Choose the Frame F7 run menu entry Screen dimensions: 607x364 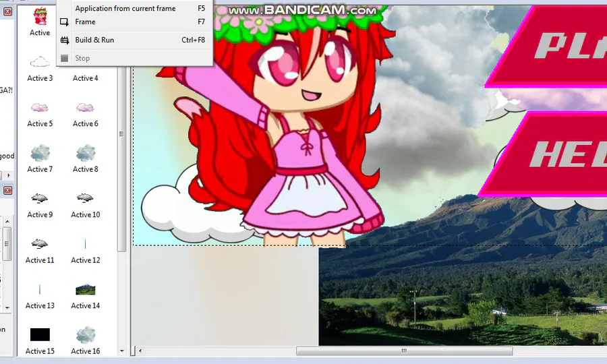click(x=135, y=22)
